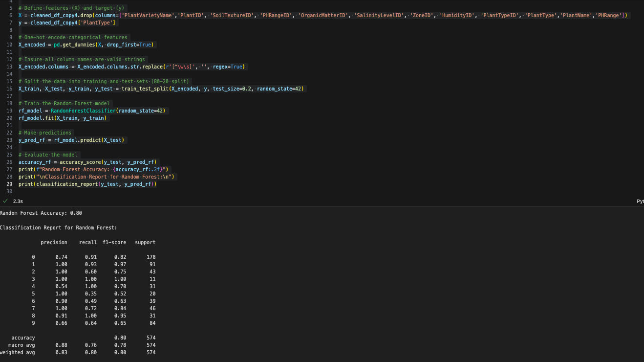Click the 'f1-score' column header
This screenshot has height=362, width=644.
[x=114, y=242]
